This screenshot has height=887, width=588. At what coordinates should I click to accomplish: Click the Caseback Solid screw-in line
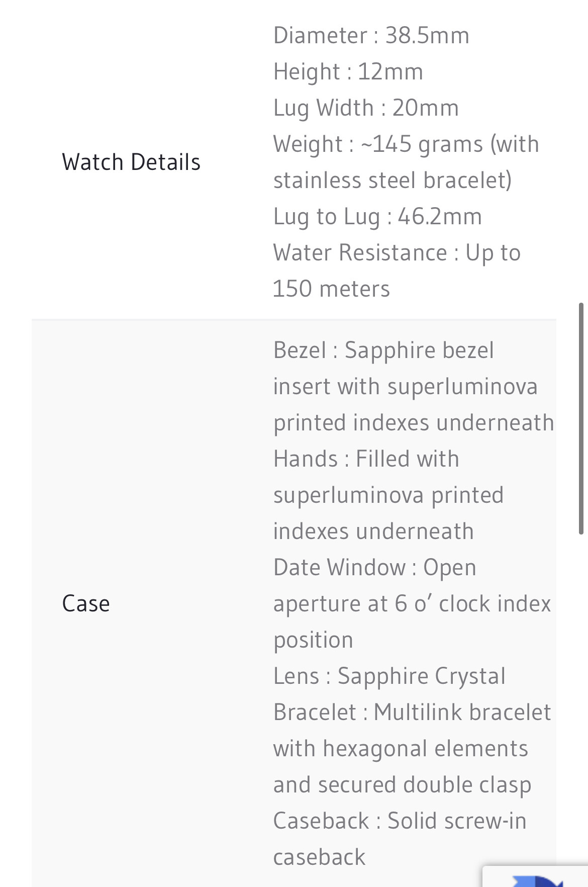400,821
